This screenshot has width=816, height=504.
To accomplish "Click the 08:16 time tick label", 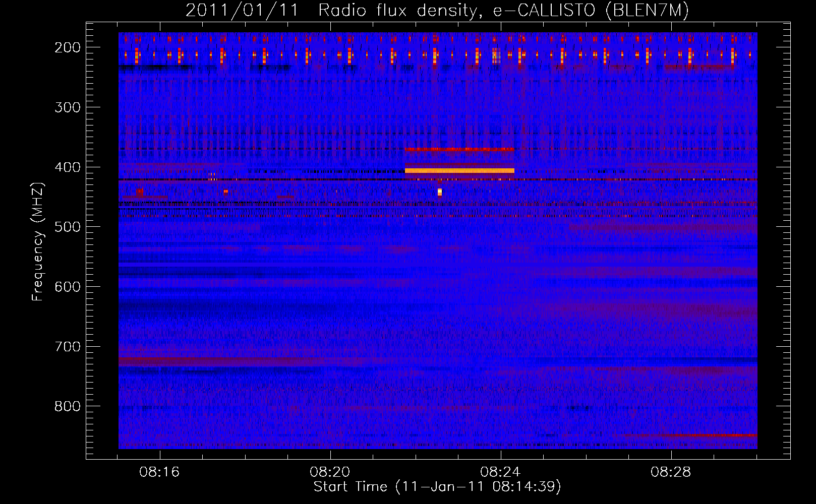I will (160, 472).
